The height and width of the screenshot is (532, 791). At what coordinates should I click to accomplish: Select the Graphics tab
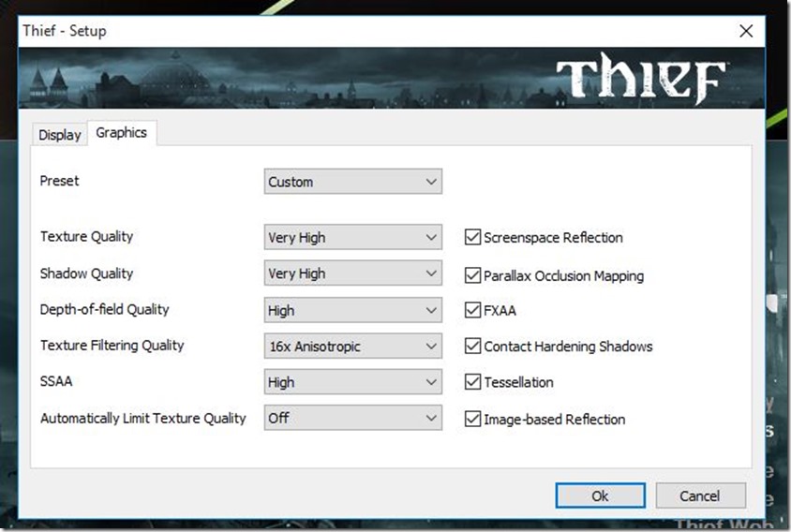pyautogui.click(x=122, y=133)
